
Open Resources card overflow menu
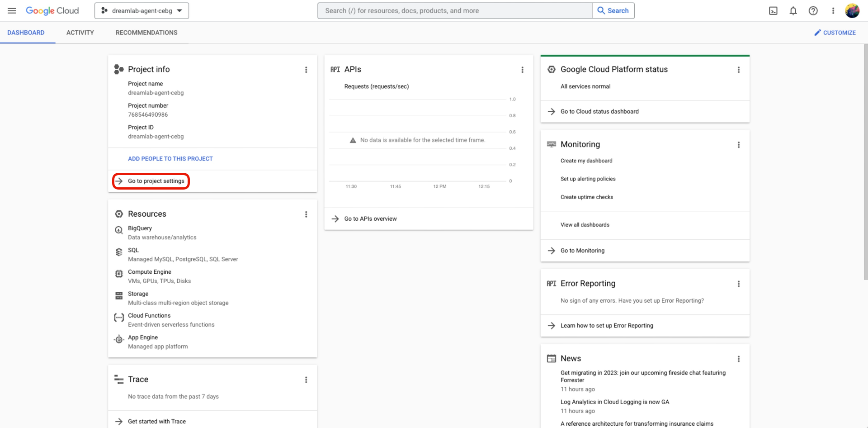pyautogui.click(x=307, y=214)
